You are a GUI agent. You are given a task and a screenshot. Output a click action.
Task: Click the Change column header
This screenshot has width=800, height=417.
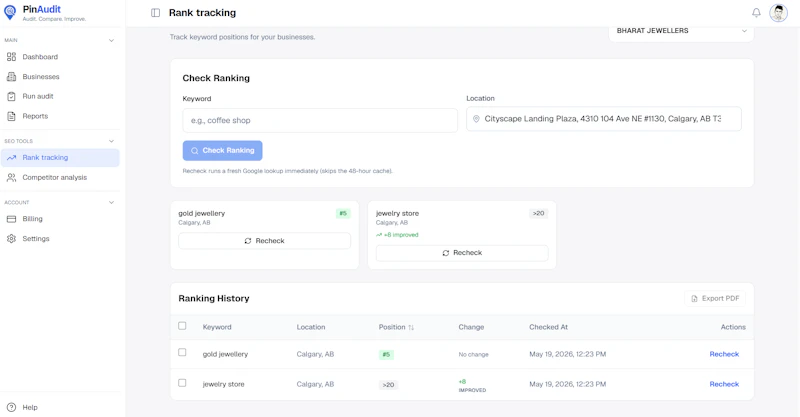pyautogui.click(x=471, y=327)
